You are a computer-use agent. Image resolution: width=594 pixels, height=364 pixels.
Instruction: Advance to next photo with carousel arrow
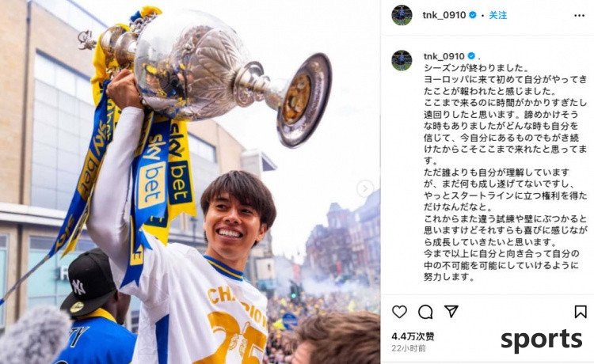365,188
